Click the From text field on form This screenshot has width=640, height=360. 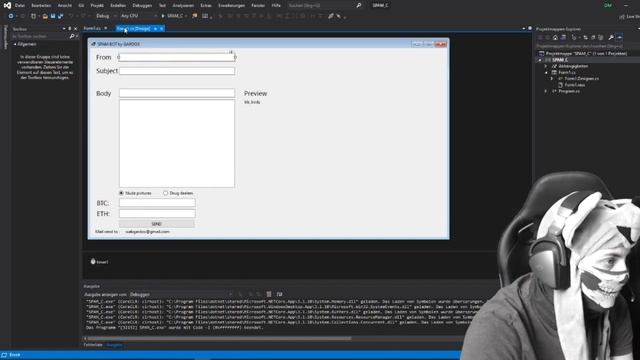click(177, 57)
